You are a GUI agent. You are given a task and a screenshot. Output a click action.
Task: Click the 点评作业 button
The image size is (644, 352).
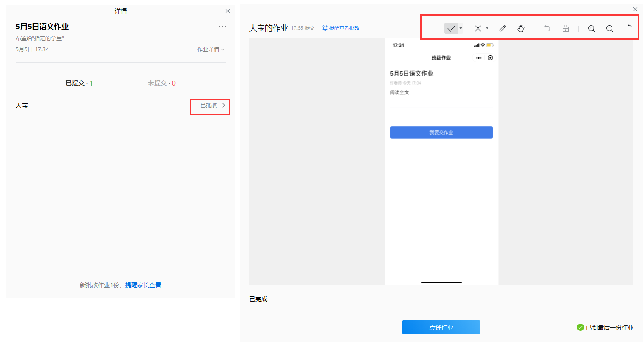coord(441,327)
